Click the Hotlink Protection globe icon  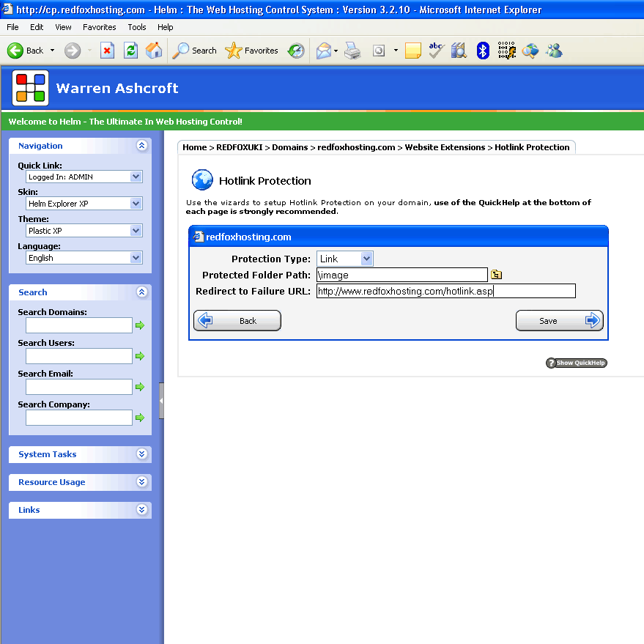(x=202, y=180)
